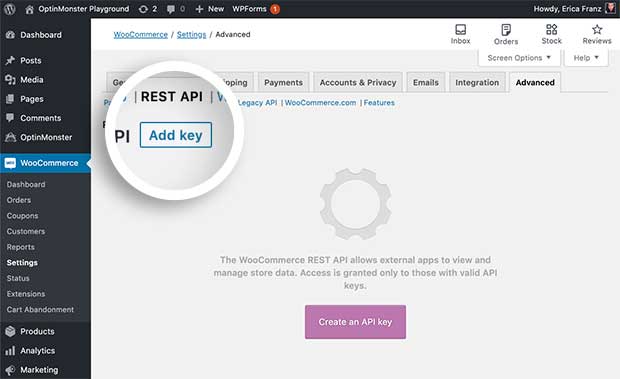Open the Customers submenu item
Image resolution: width=620 pixels, height=379 pixels.
tap(26, 231)
